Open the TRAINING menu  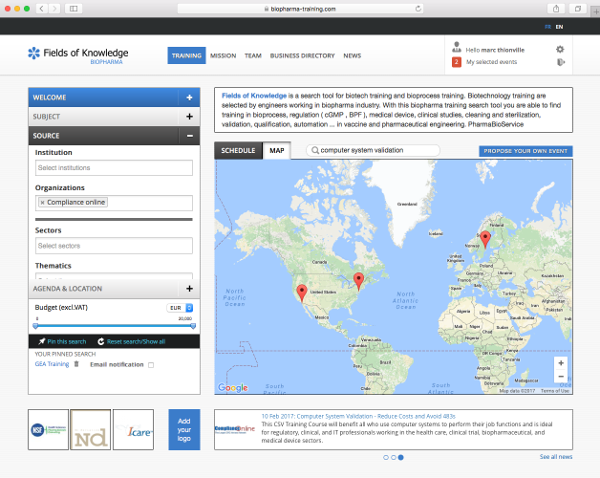[x=186, y=55]
